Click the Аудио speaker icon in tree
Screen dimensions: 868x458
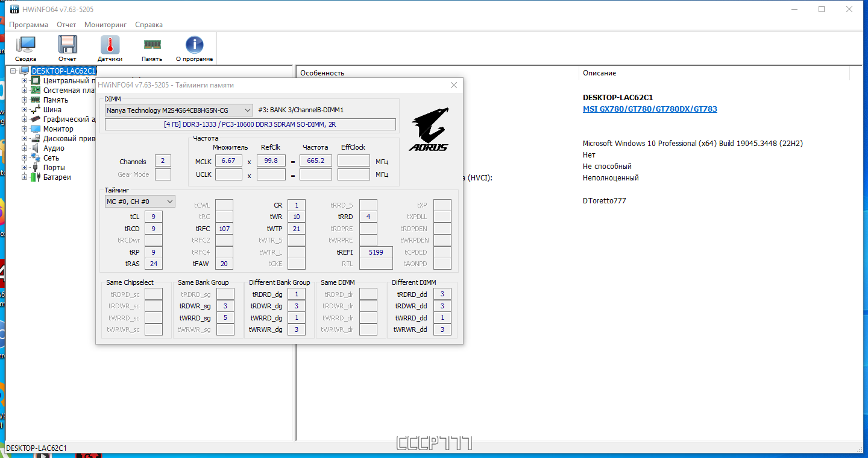coord(35,148)
